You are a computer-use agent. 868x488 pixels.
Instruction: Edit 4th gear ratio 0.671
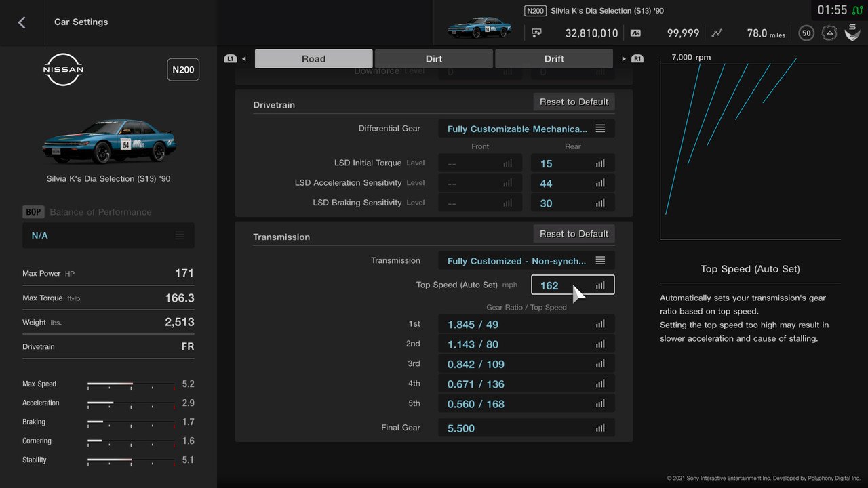point(526,384)
